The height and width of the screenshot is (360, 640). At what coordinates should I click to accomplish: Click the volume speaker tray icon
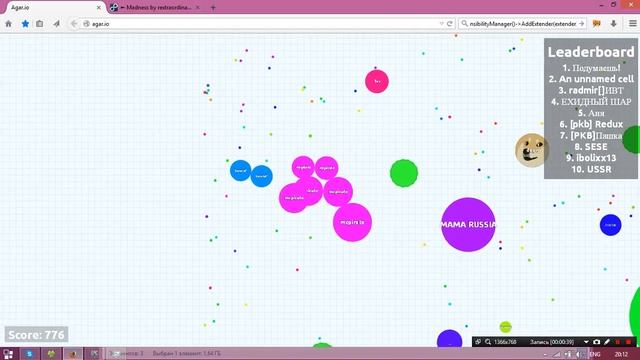[x=580, y=354]
